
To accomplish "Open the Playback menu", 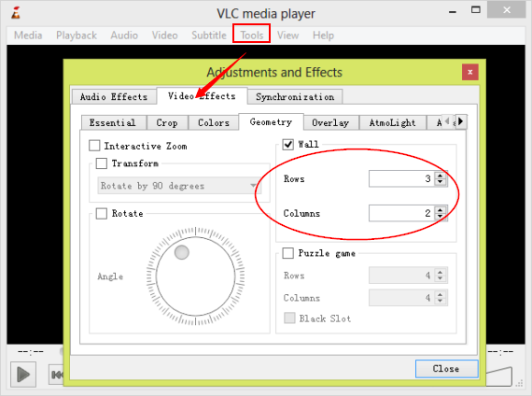I will click(x=77, y=35).
